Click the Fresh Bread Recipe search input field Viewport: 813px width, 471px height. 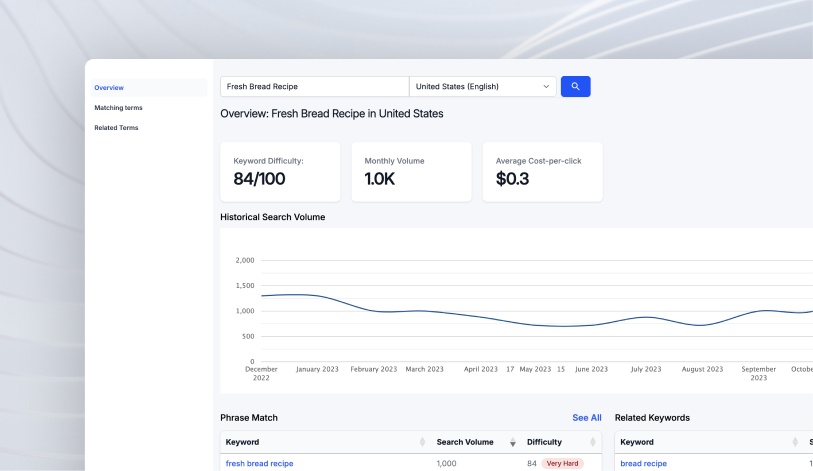coord(314,87)
